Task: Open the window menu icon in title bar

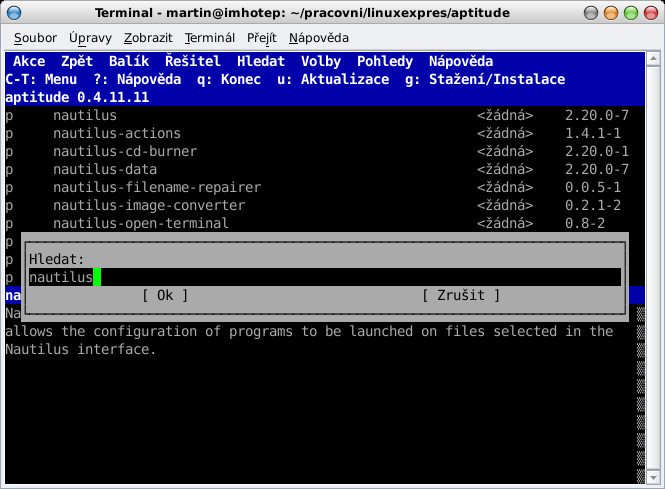Action: coord(14,12)
